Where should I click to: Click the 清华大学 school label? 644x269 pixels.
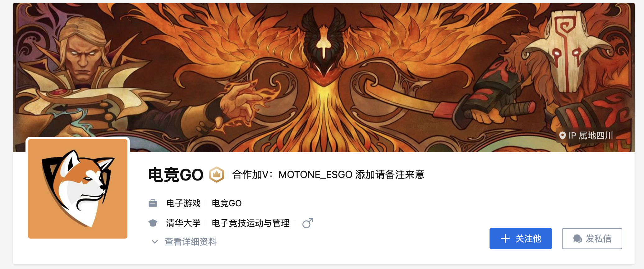point(183,223)
